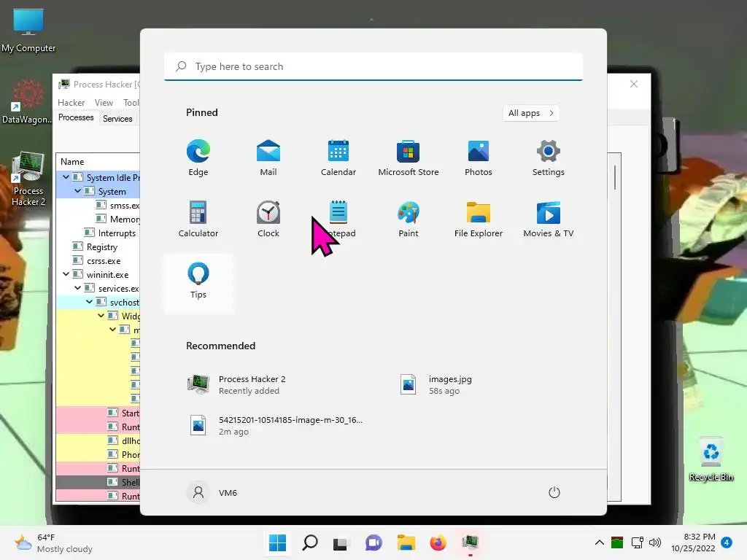The height and width of the screenshot is (560, 747).
Task: Collapse the svchost node
Action: (x=89, y=302)
